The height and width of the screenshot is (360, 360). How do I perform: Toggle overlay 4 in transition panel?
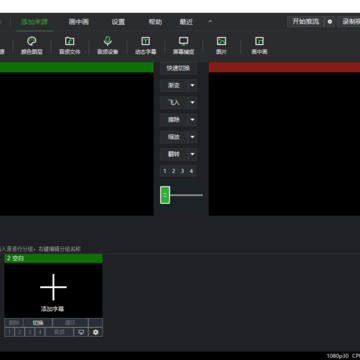(x=191, y=171)
